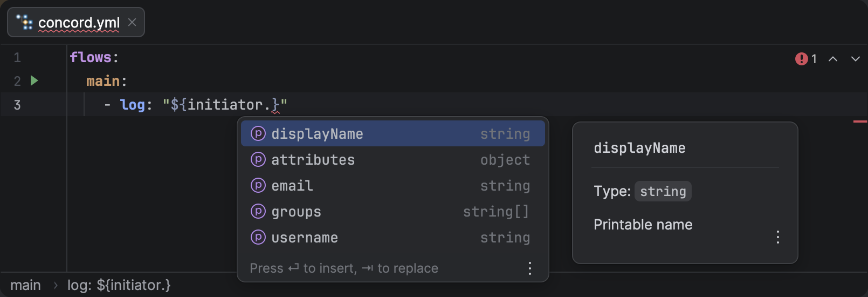This screenshot has width=868, height=297.
Task: Close the concord.yml editor tab
Action: (x=132, y=22)
